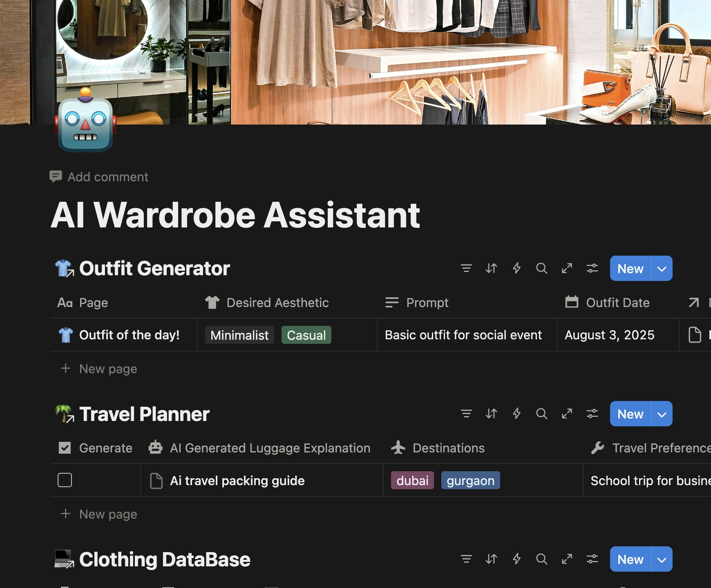
Task: Open sort options for the Travel Planner database
Action: coord(492,414)
